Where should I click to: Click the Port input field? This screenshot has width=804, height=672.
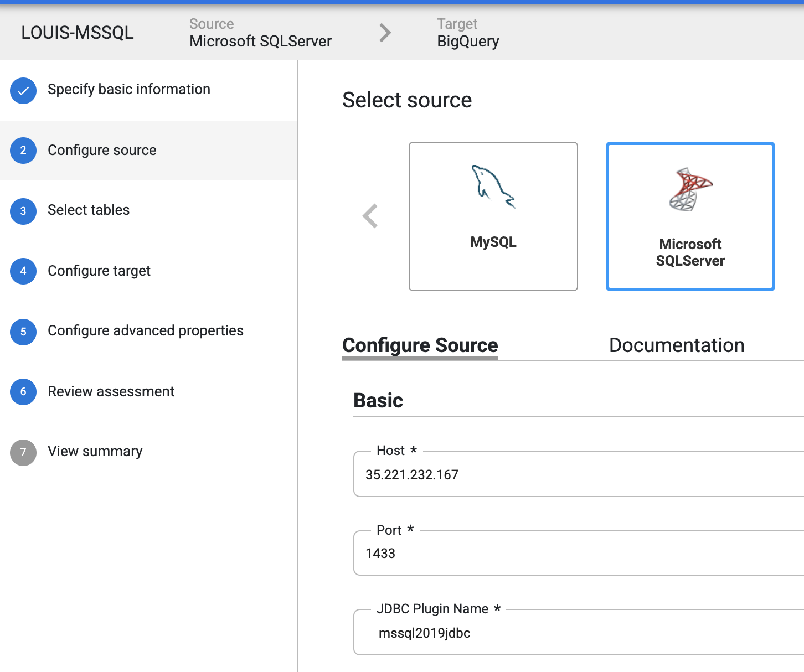579,553
